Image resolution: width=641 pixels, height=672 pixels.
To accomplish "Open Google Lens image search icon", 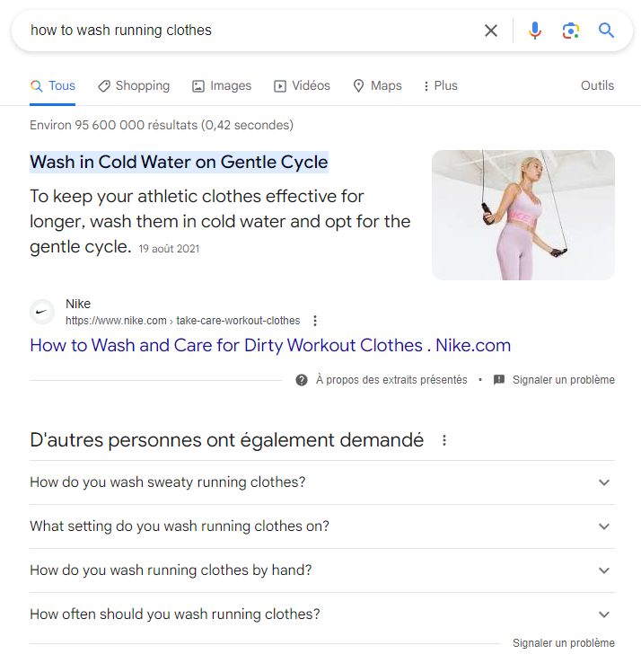I will point(571,31).
